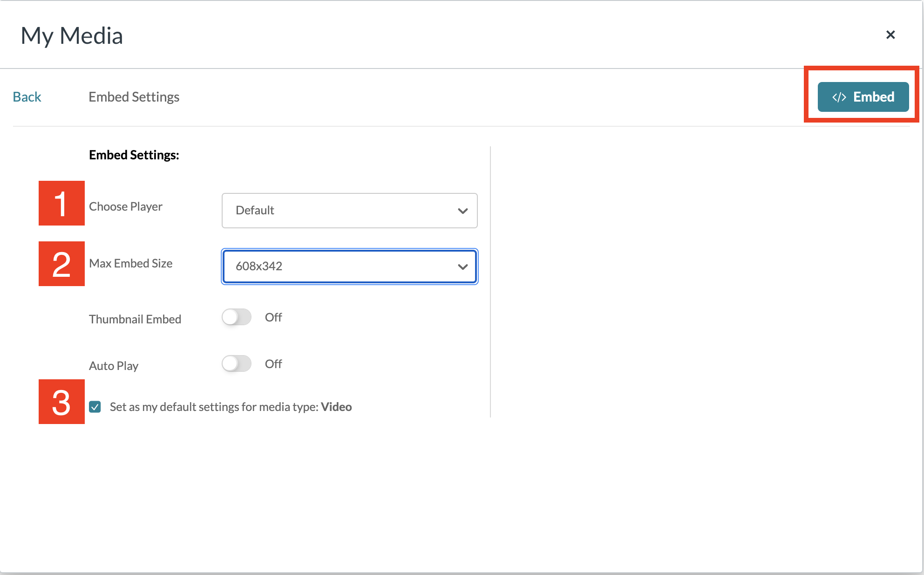Screen dimensions: 924x575
Task: Click the code brackets icon on Embed
Action: coord(839,97)
